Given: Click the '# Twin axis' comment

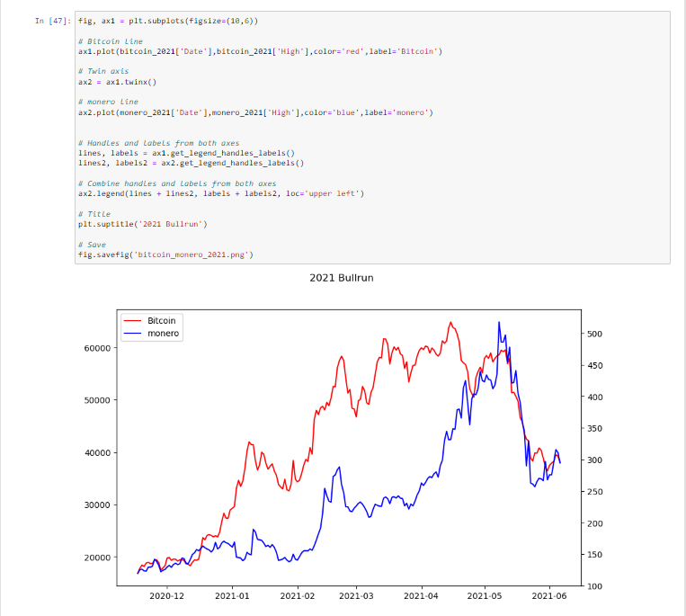Looking at the screenshot, I should (x=103, y=71).
